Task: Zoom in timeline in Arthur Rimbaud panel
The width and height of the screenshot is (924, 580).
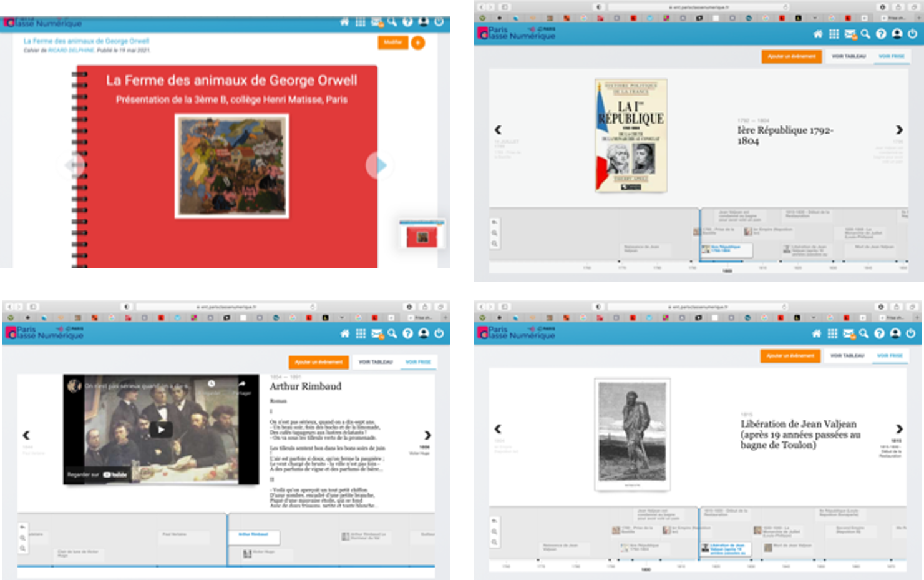Action: (23, 538)
